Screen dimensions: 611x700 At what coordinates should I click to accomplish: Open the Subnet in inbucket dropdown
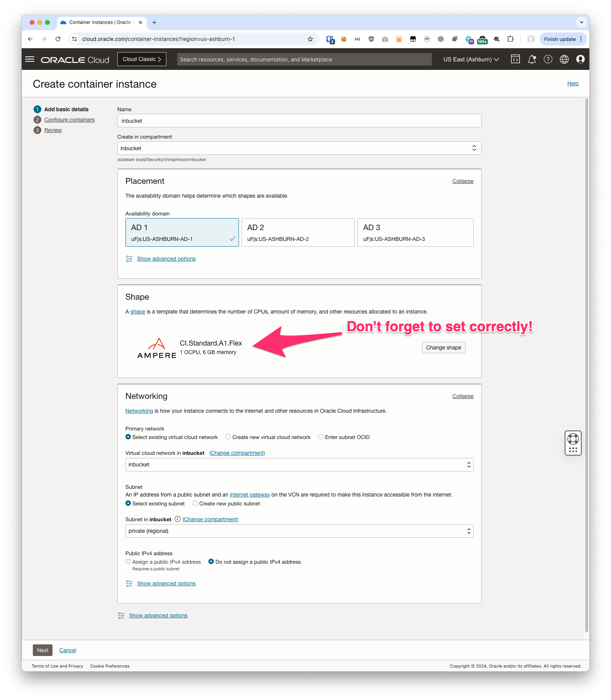point(300,531)
